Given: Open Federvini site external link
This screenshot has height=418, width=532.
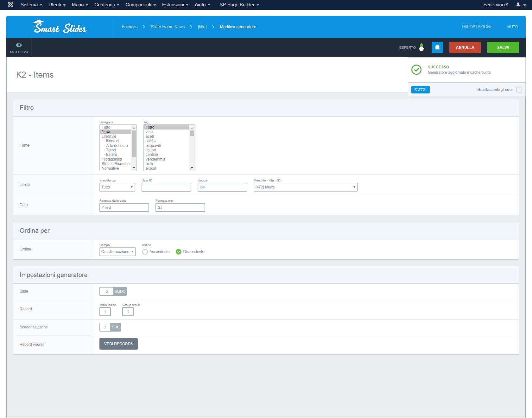Looking at the screenshot, I should coord(496,5).
